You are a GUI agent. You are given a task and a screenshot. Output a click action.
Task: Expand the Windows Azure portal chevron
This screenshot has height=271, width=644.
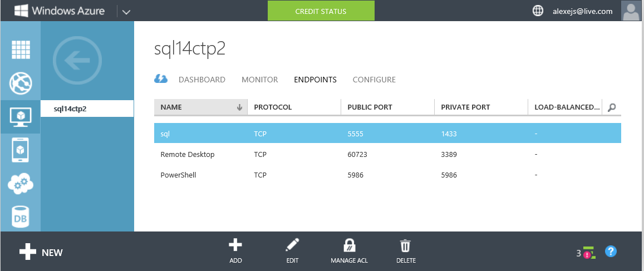click(x=126, y=12)
